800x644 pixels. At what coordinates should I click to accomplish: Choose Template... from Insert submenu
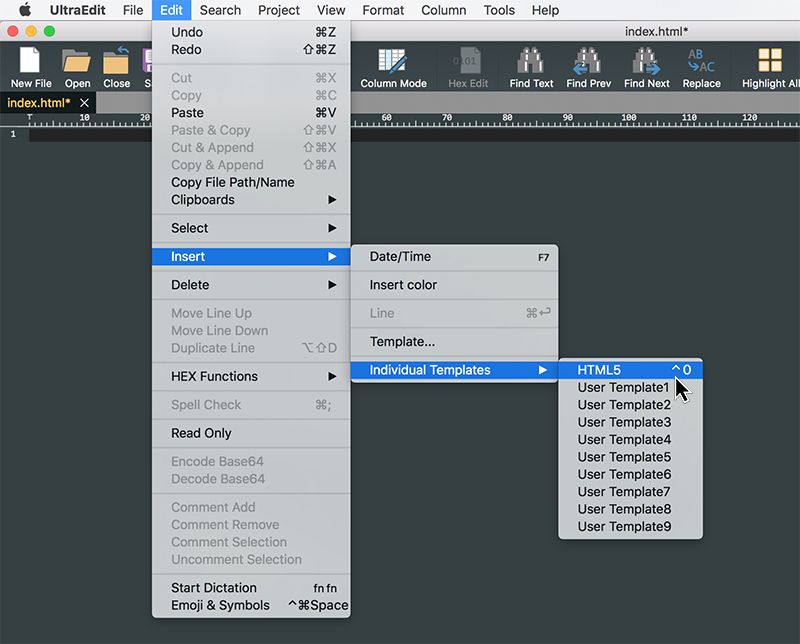[x=454, y=341]
